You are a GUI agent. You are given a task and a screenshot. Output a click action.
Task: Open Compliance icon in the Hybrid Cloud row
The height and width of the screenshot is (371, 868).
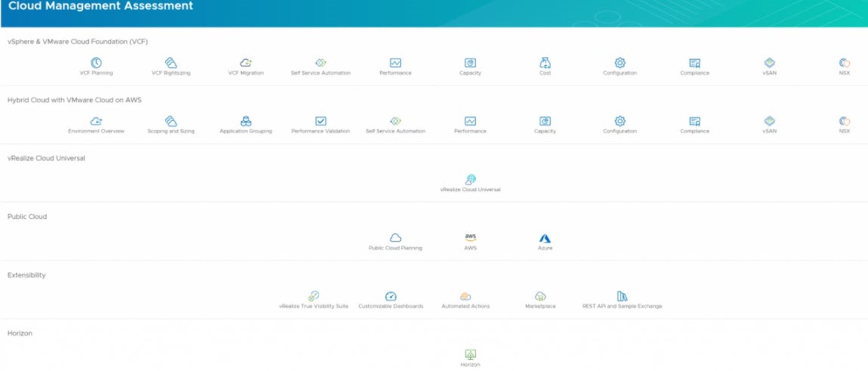click(695, 121)
